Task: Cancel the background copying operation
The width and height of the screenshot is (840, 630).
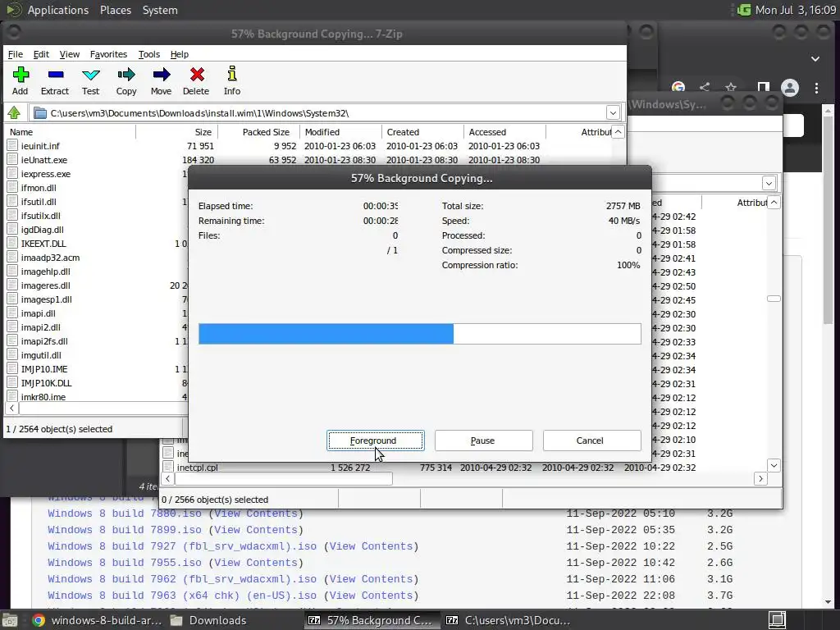Action: (592, 441)
